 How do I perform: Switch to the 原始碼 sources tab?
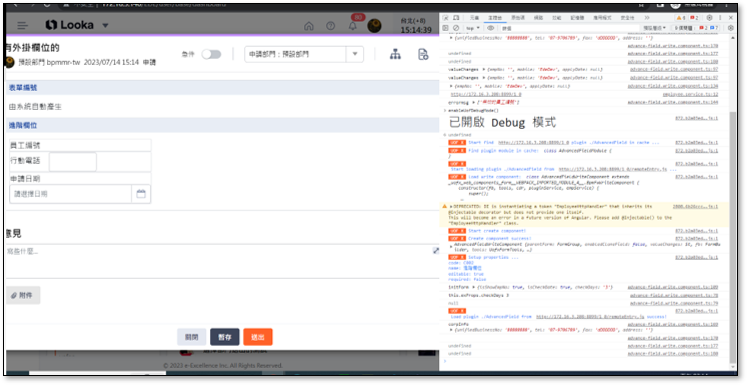[x=518, y=18]
